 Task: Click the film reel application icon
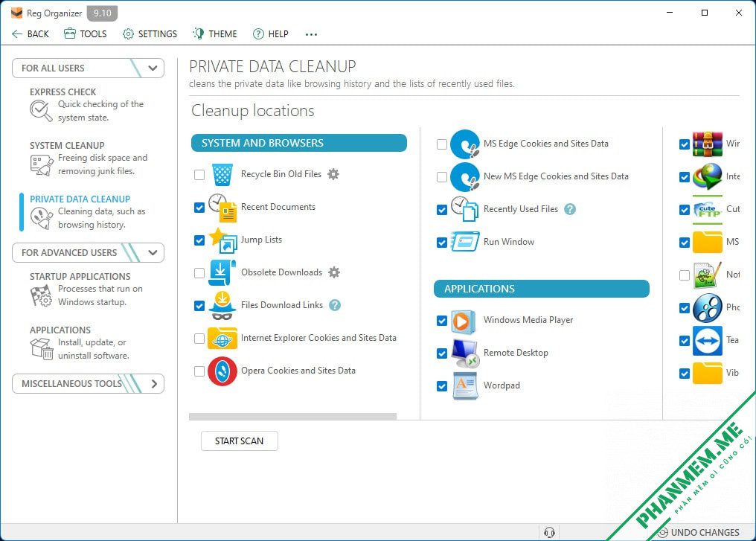tap(708, 308)
